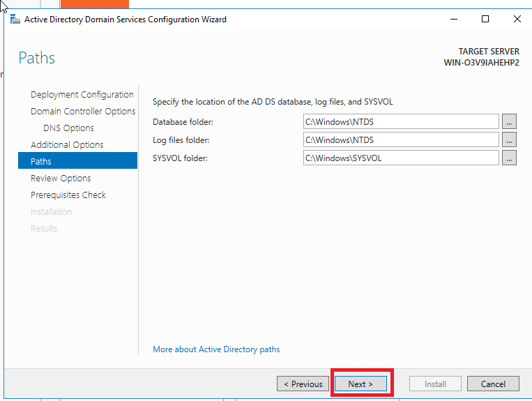532x401 pixels.
Task: Open the Review Options page
Action: coord(61,179)
